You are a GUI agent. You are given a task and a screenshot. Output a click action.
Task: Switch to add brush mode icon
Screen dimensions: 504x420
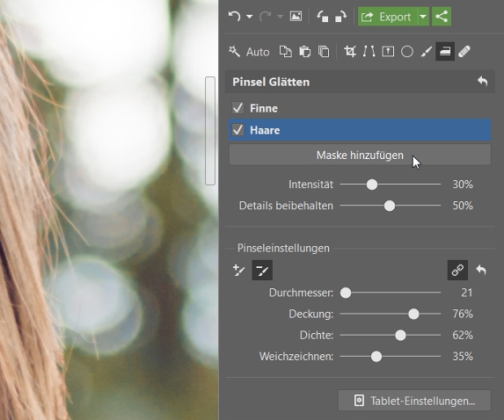[x=238, y=271]
